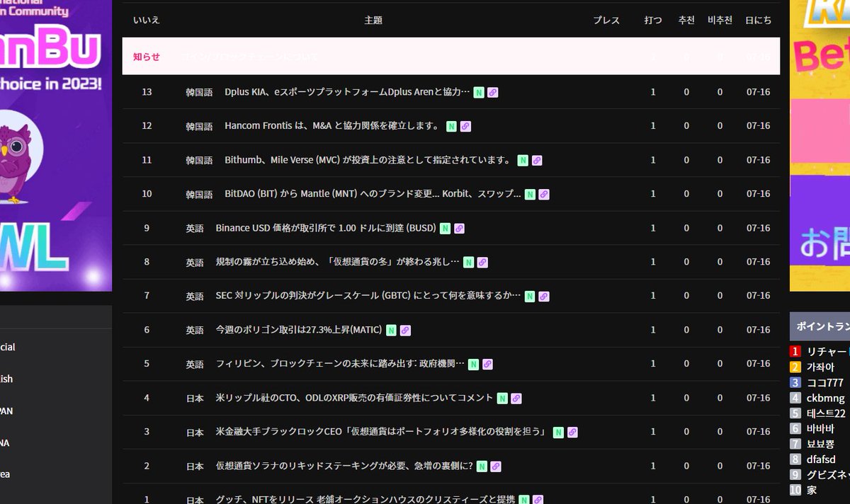Click the purple owl banner on left
The height and width of the screenshot is (504, 850).
point(56,145)
